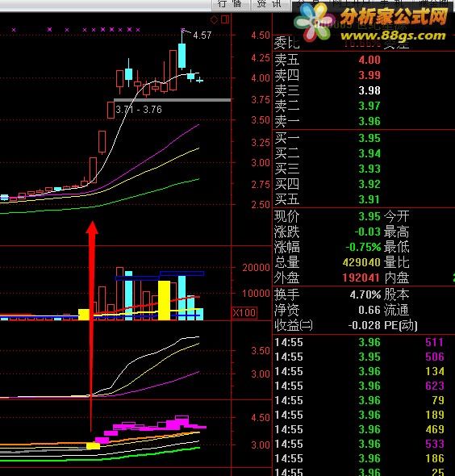
Task: Click the 最低 label
Action: (x=396, y=247)
